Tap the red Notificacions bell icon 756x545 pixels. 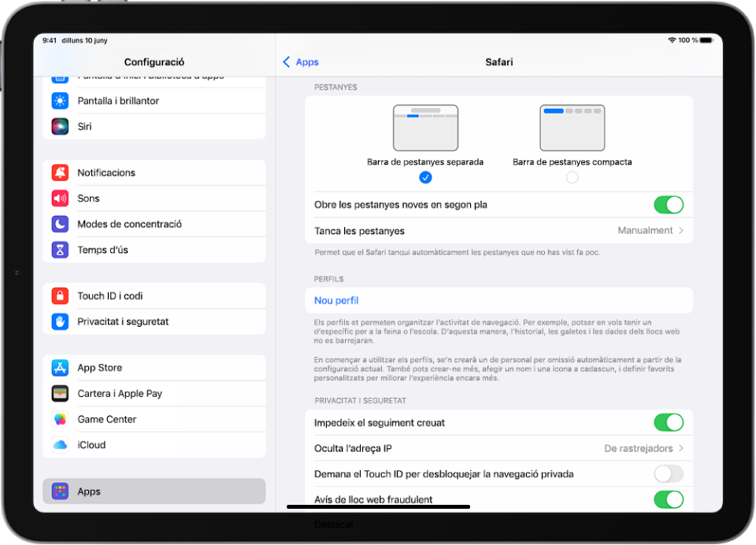click(60, 172)
